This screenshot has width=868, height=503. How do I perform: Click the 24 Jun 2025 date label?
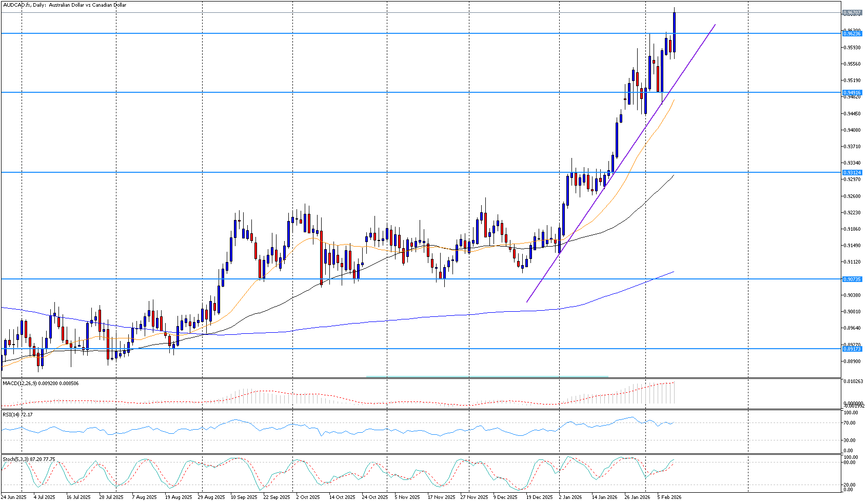coord(13,497)
